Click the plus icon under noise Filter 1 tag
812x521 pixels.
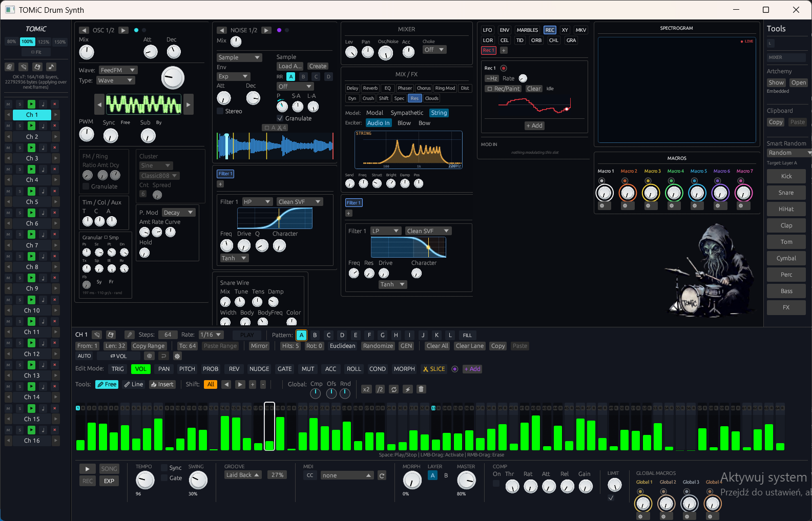coord(220,184)
